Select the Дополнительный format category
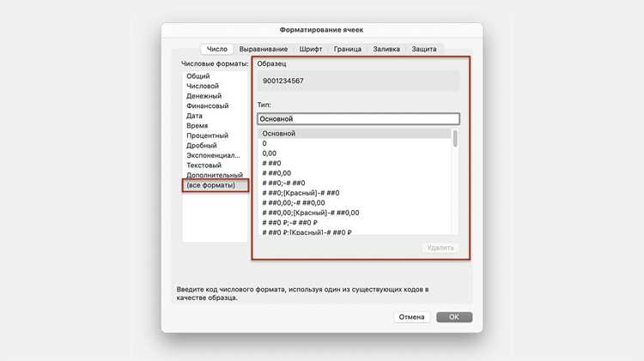 tap(216, 175)
